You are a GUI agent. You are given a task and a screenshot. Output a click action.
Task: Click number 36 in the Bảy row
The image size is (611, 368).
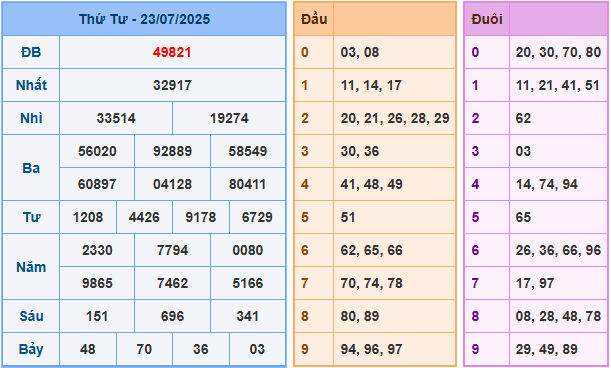click(201, 349)
